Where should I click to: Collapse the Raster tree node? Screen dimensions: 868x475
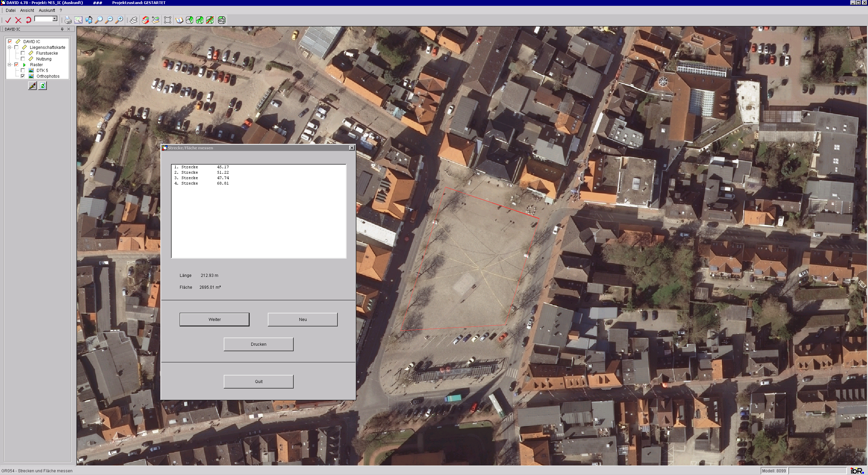(9, 65)
